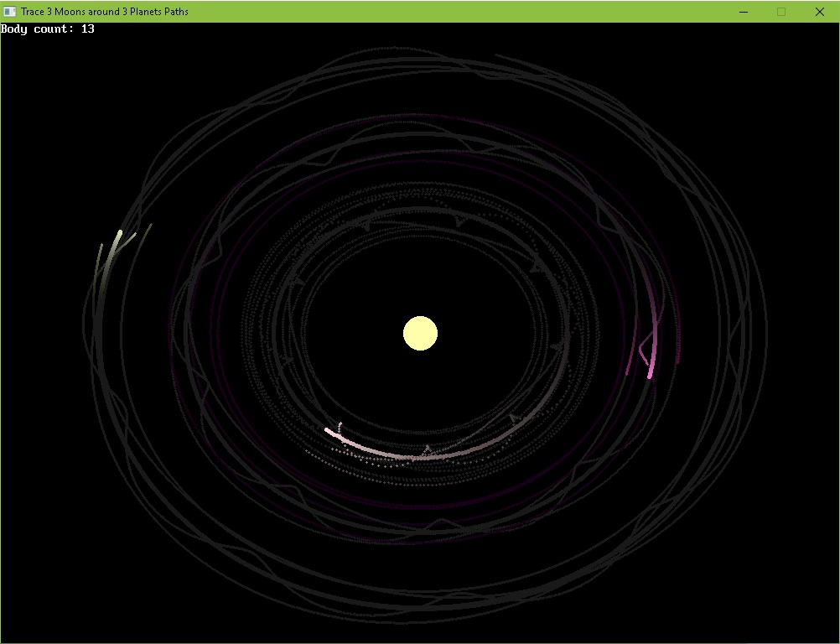The image size is (840, 644).
Task: Click the window title text
Action: pyautogui.click(x=105, y=11)
